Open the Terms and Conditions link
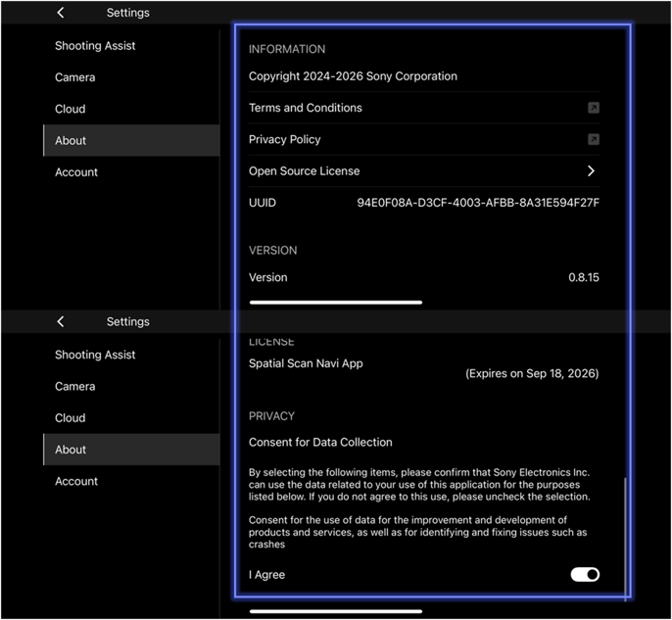The image size is (672, 620). [x=306, y=108]
